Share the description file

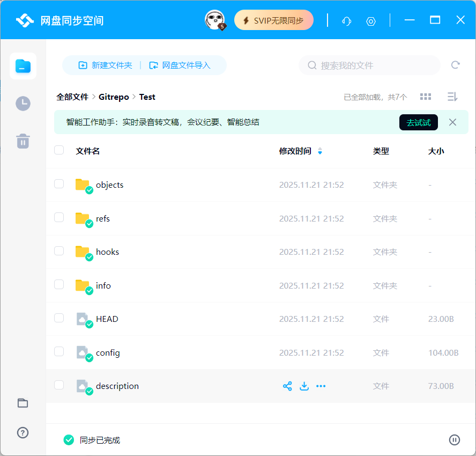[287, 386]
